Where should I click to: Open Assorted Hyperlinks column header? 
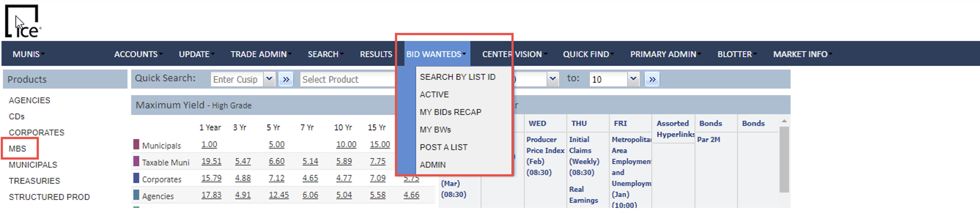coord(675,129)
